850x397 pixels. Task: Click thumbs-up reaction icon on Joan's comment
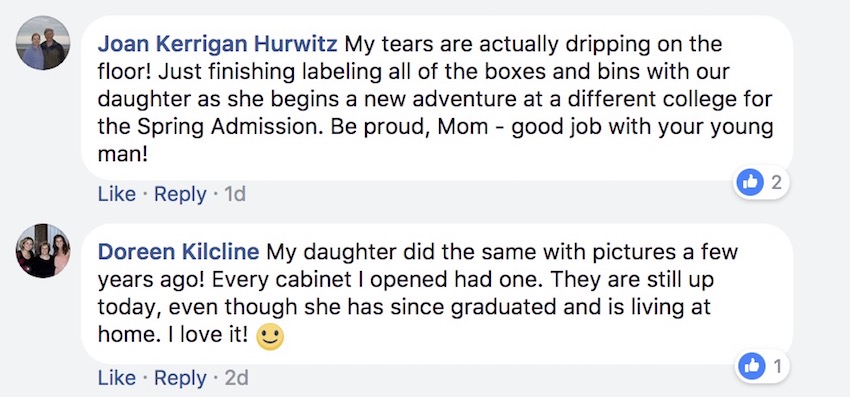(750, 183)
